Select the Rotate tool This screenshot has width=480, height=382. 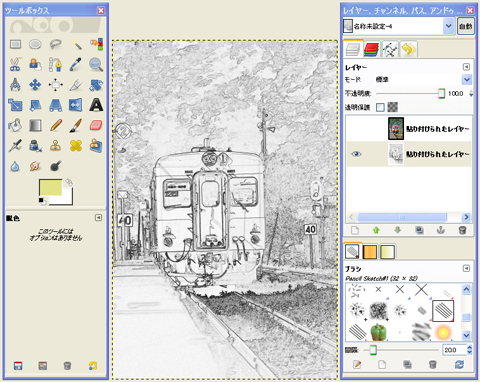[x=96, y=85]
